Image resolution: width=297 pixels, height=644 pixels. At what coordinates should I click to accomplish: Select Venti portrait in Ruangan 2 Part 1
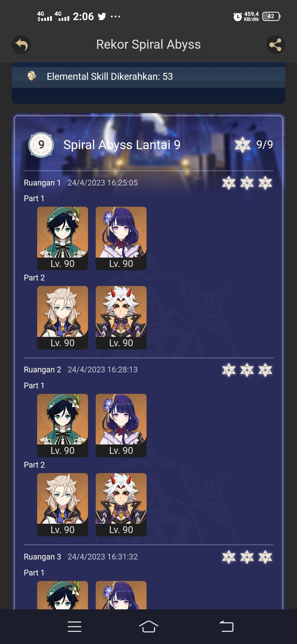pos(62,425)
